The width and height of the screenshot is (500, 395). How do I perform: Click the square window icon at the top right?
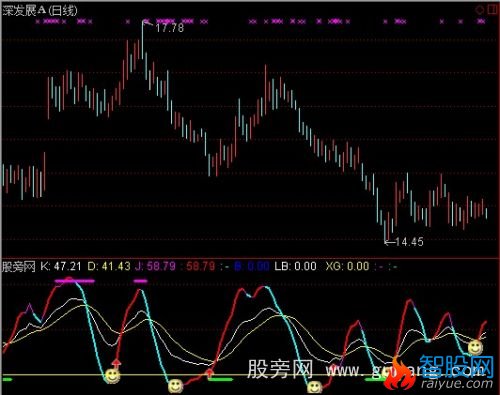pos(492,9)
